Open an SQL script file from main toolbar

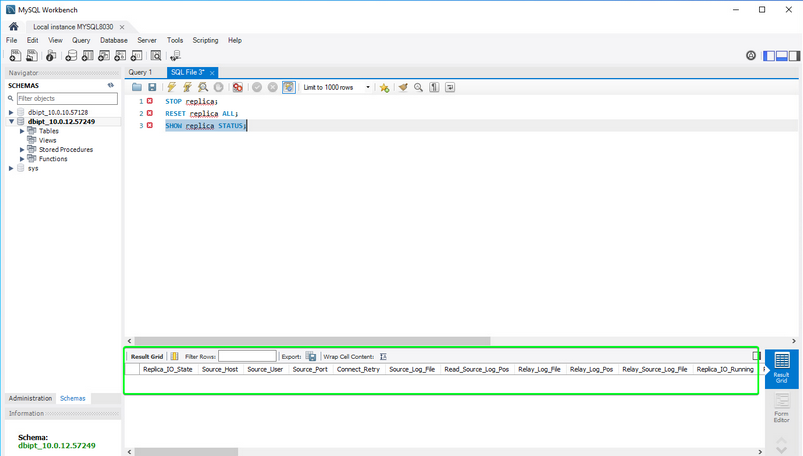pyautogui.click(x=32, y=55)
